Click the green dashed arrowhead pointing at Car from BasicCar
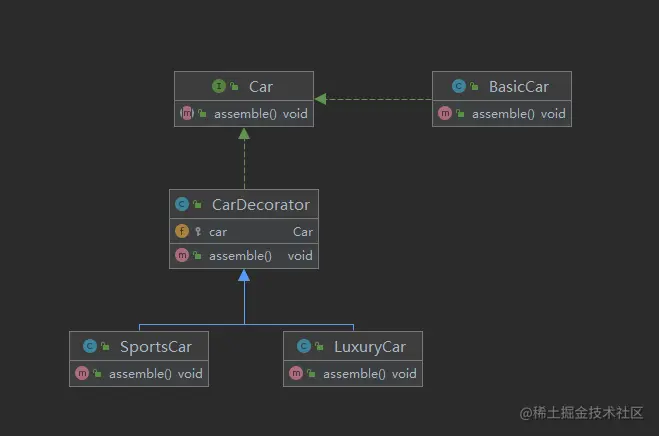The width and height of the screenshot is (659, 436). click(x=320, y=99)
